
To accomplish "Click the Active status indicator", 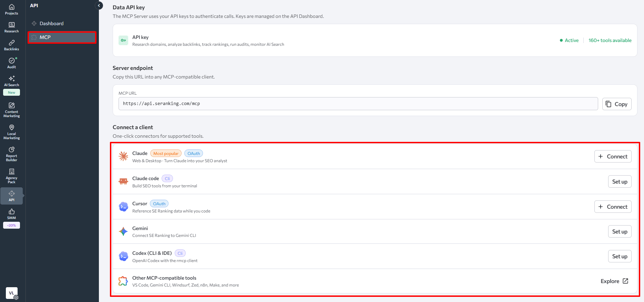I will click(x=569, y=40).
